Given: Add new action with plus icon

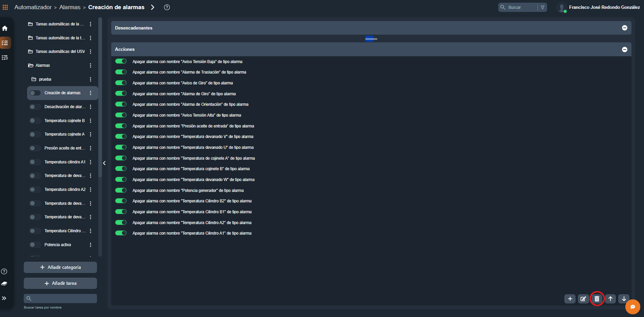Looking at the screenshot, I should click(x=570, y=299).
